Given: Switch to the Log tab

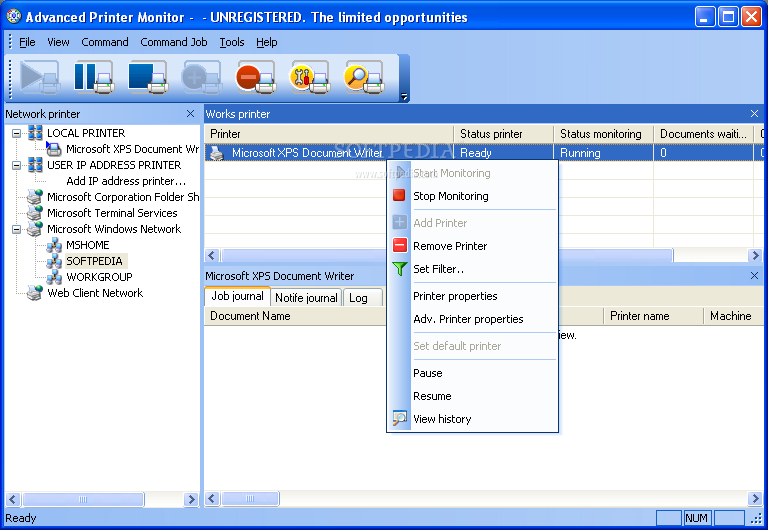Looking at the screenshot, I should (x=362, y=297).
